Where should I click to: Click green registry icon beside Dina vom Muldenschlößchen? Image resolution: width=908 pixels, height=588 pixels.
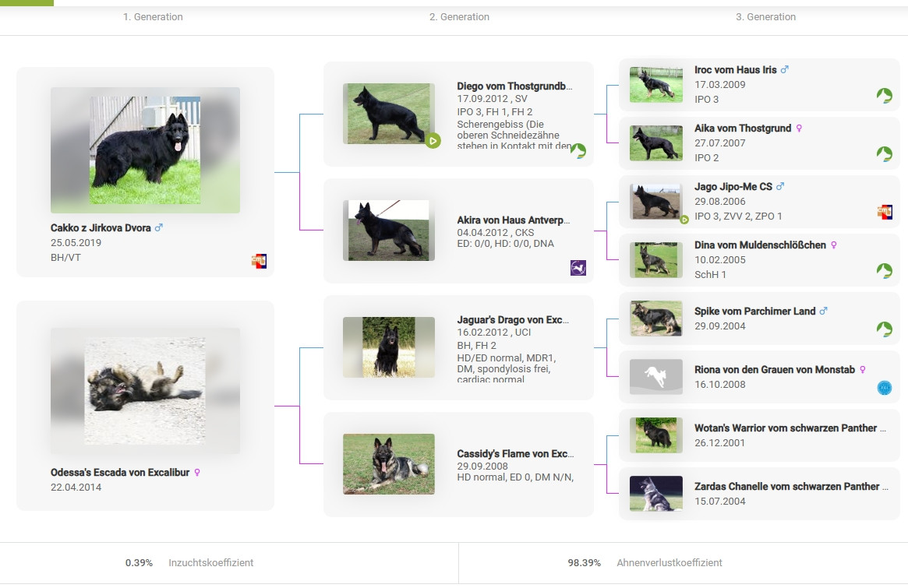coord(884,271)
